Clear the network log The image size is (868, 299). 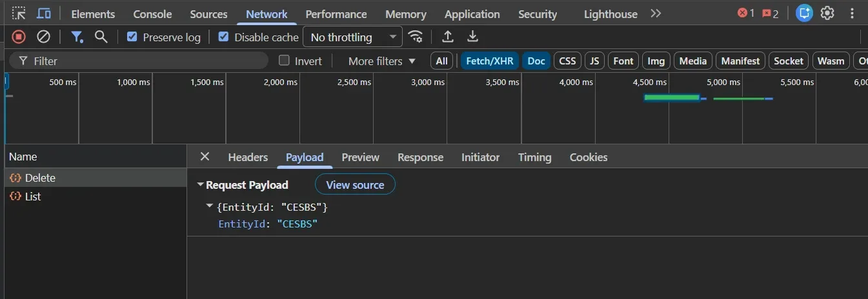tap(43, 37)
